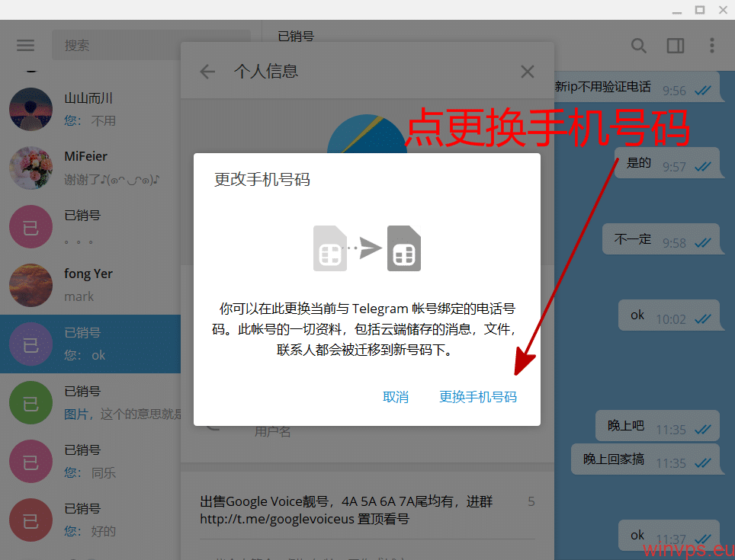Viewport: 735px width, 560px height.
Task: Click fong Yer's sunset avatar
Action: [31, 285]
